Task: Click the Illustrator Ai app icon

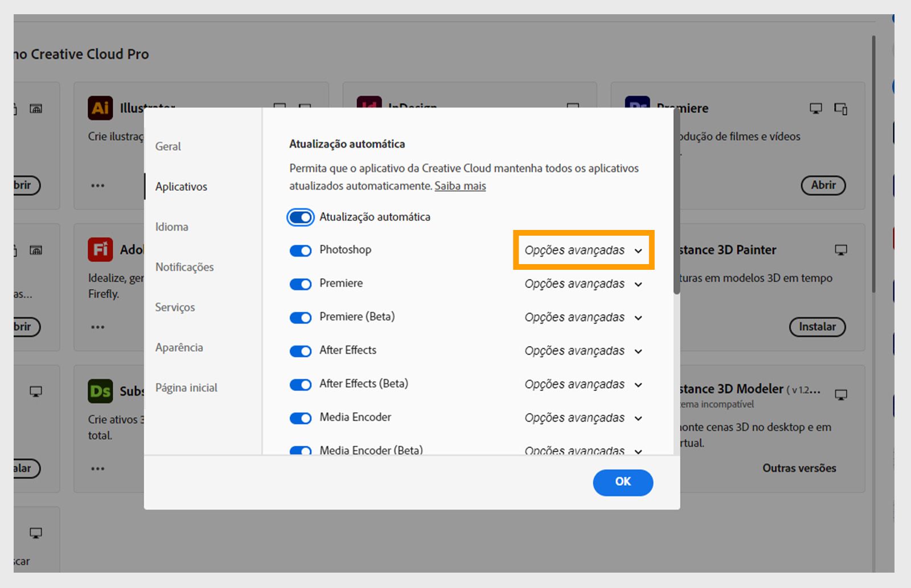Action: pyautogui.click(x=100, y=108)
